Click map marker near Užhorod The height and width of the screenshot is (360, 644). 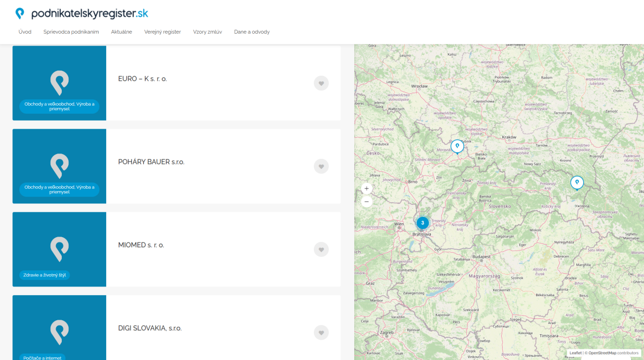pyautogui.click(x=577, y=183)
